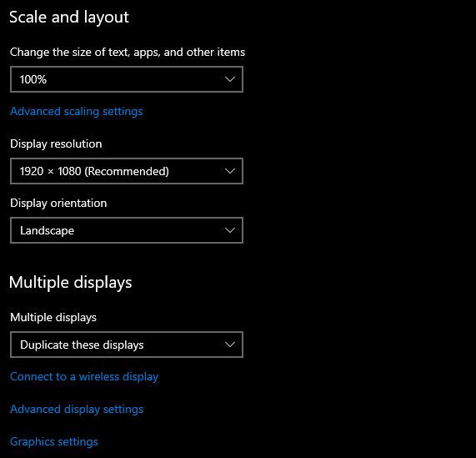Screen dimensions: 476x458
Task: Click the Change the size of text label
Action: point(128,53)
